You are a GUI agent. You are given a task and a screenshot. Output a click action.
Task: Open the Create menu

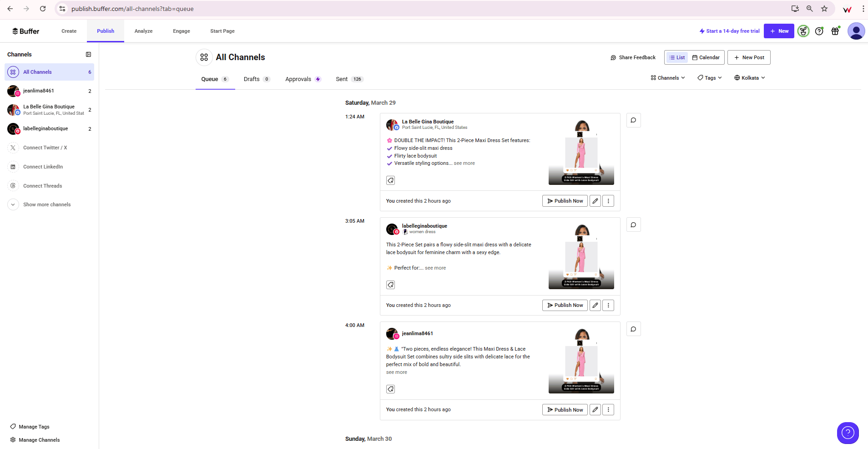(x=69, y=31)
